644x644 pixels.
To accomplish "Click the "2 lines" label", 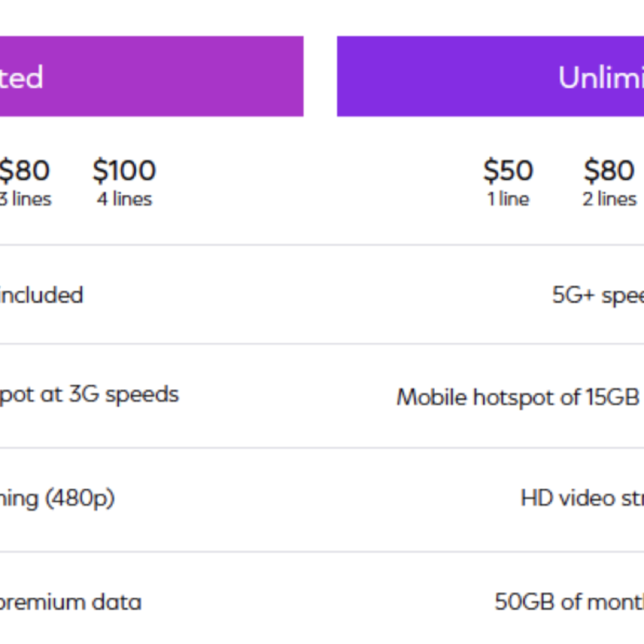I will (x=610, y=199).
